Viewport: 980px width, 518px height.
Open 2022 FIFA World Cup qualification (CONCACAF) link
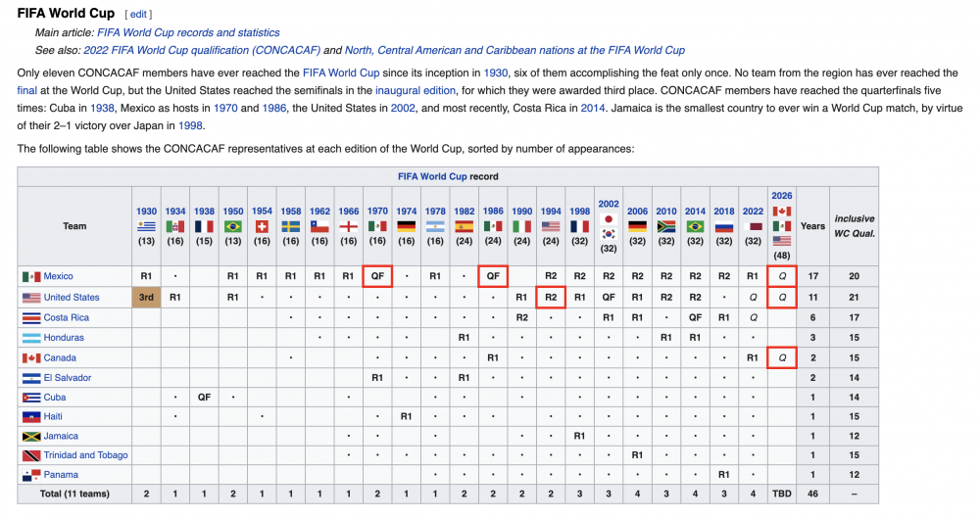(202, 50)
